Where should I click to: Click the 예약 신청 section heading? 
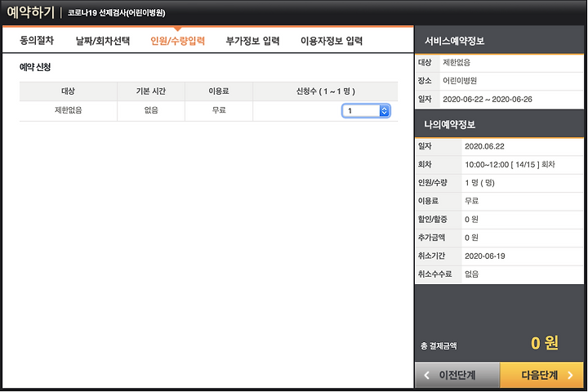pos(35,67)
